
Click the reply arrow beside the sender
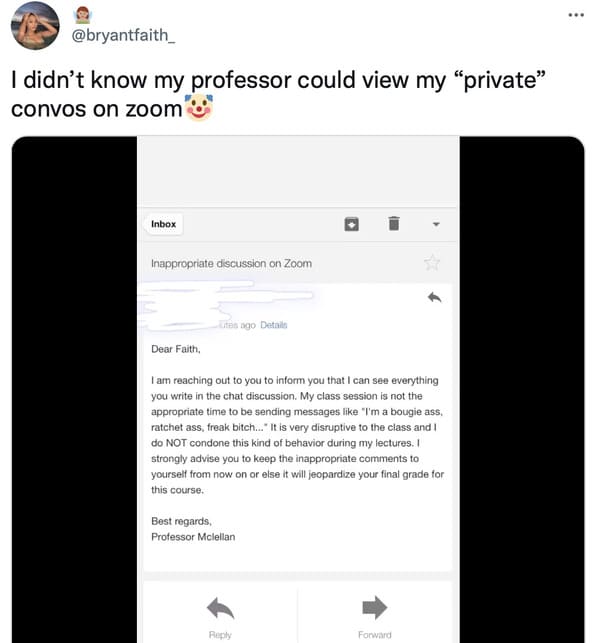pyautogui.click(x=434, y=297)
